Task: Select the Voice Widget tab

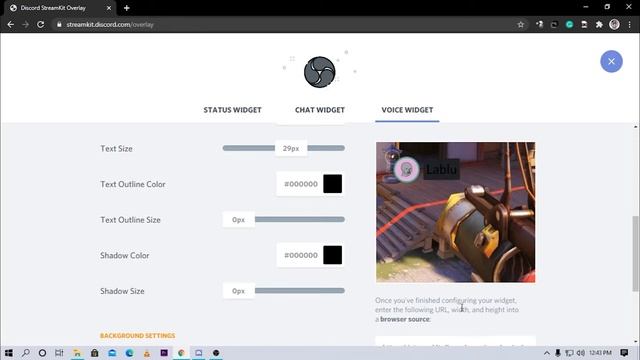Action: coord(407,110)
